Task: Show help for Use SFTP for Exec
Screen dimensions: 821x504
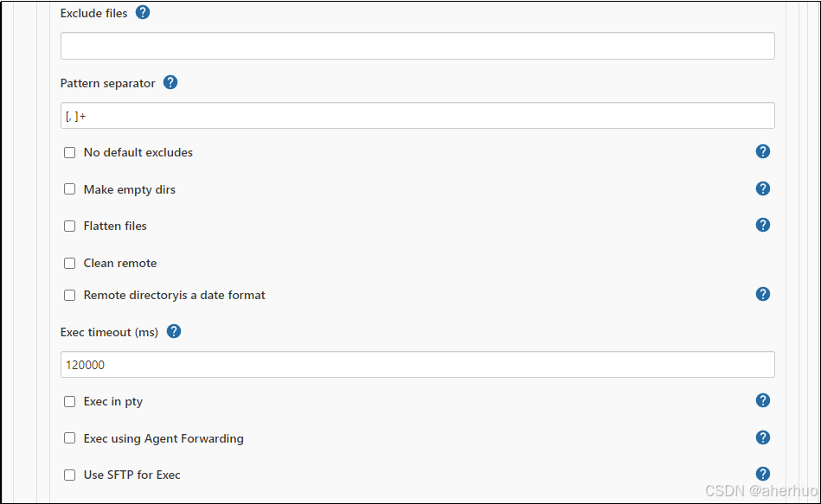Action: [763, 474]
